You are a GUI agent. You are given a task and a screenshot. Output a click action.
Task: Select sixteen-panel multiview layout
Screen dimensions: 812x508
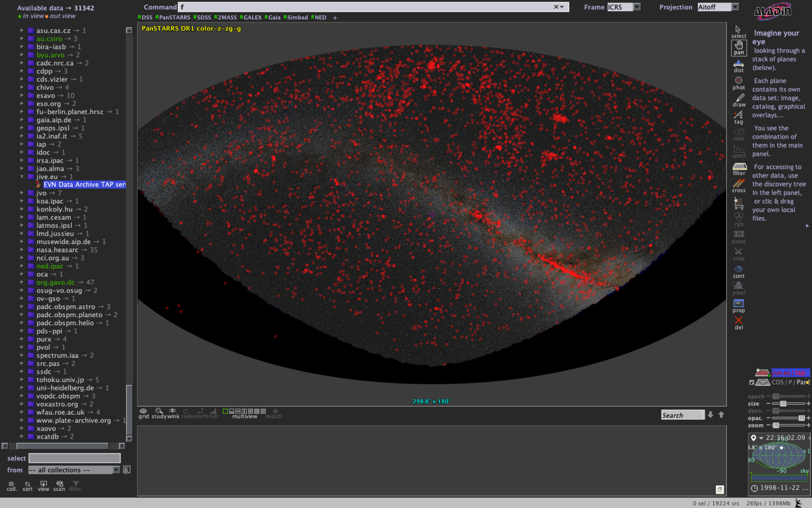263,411
